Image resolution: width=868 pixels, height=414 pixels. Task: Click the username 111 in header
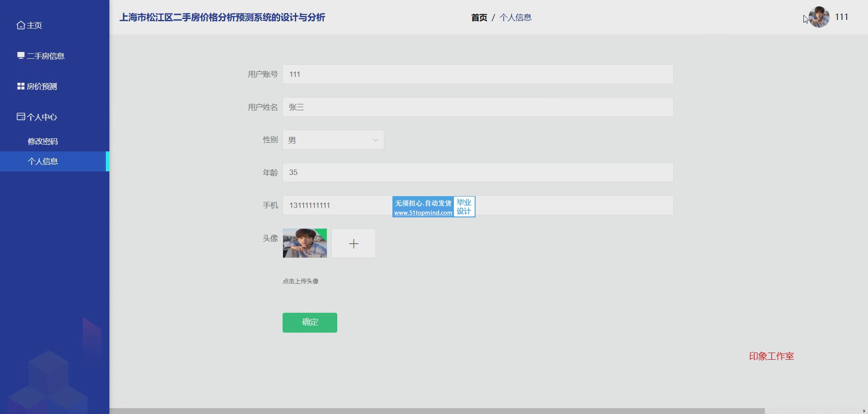point(841,17)
